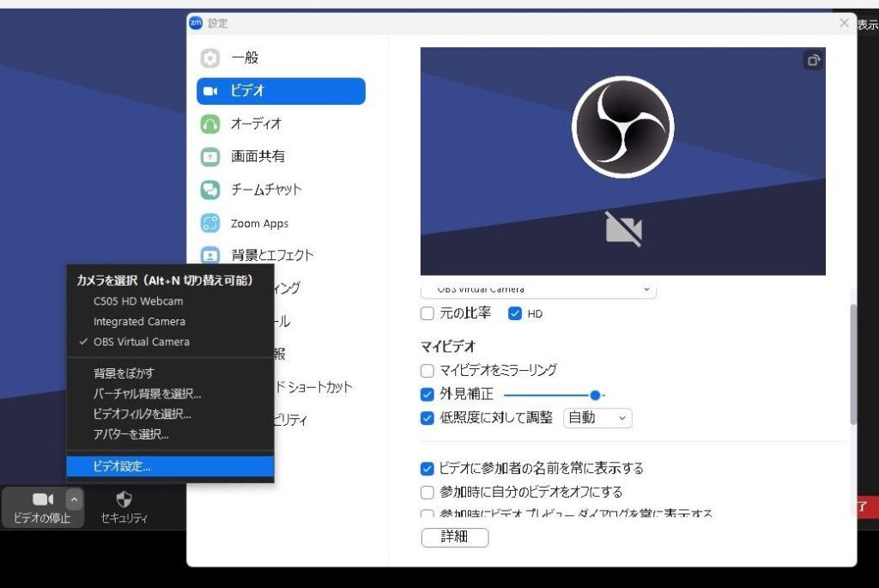Click the 詳細 button

[x=455, y=537]
